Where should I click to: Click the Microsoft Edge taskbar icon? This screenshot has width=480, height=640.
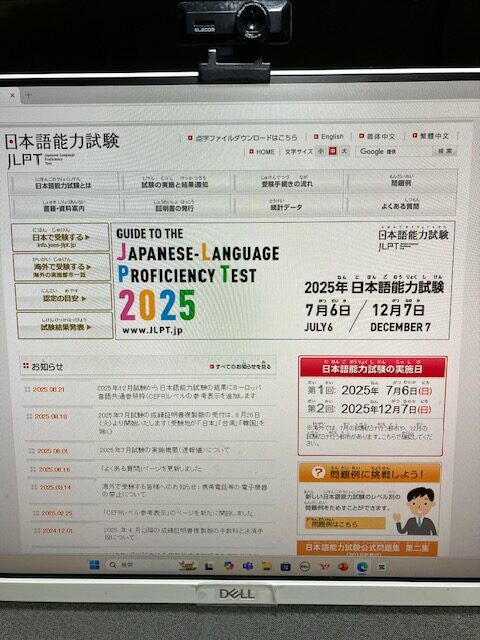[362, 567]
